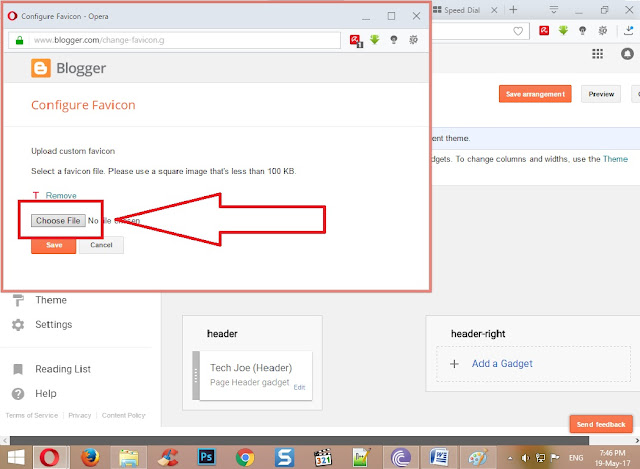Image resolution: width=640 pixels, height=469 pixels.
Task: Launch Firefox from the taskbar
Action: click(x=90, y=457)
